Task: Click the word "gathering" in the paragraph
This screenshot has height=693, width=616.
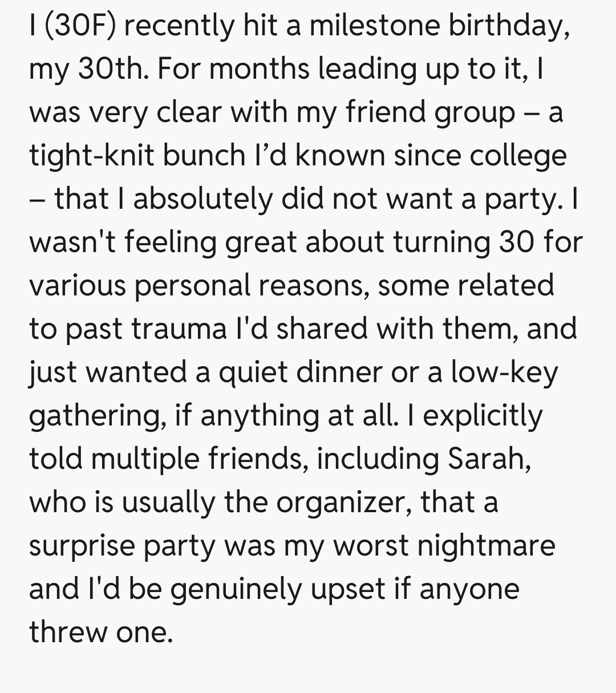Action: point(94,417)
